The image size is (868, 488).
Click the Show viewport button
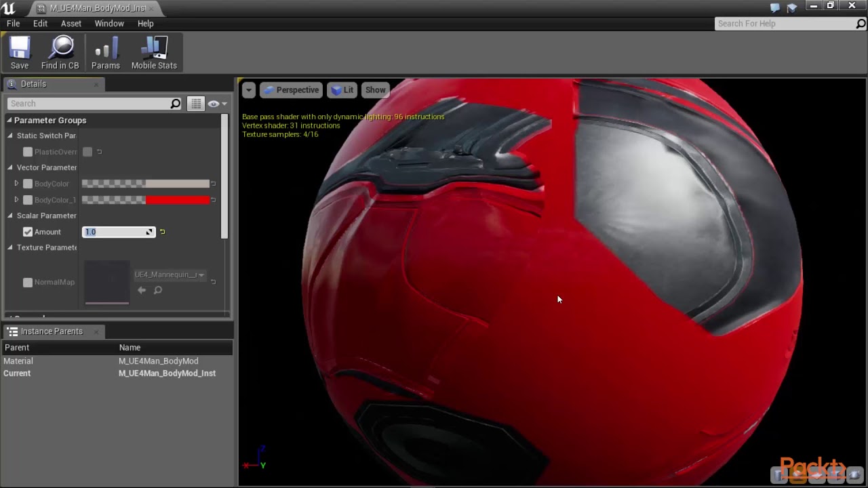tap(375, 90)
